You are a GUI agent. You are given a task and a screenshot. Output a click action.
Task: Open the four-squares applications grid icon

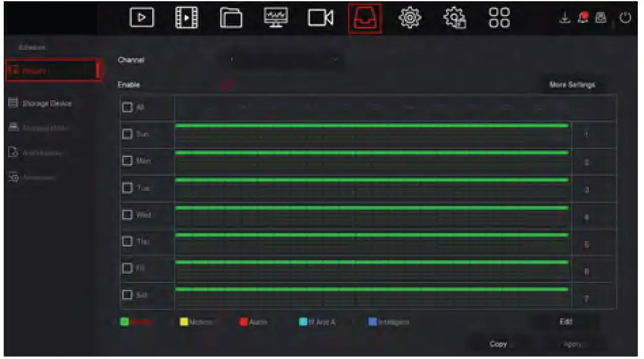coord(499,18)
